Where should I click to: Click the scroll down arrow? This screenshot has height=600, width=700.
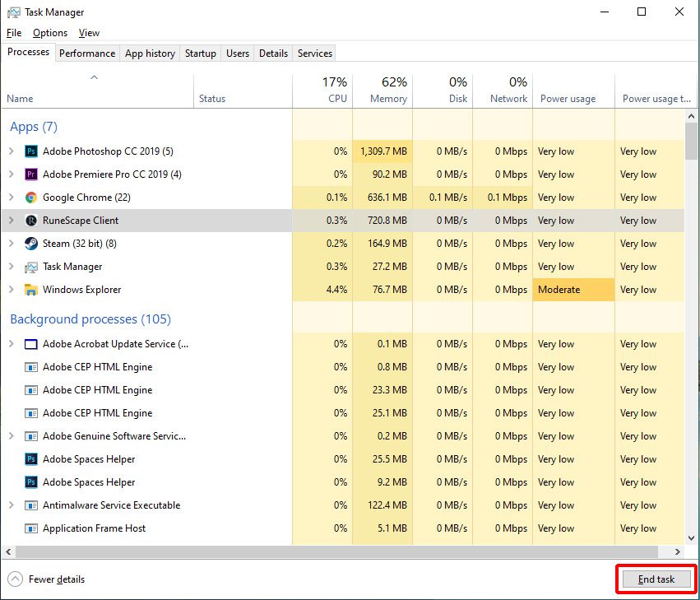click(x=691, y=538)
